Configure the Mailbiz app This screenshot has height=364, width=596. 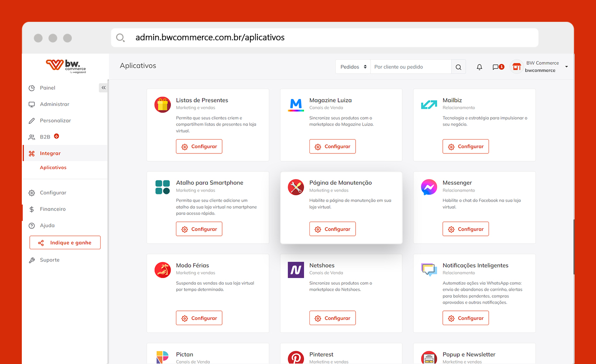(x=466, y=146)
